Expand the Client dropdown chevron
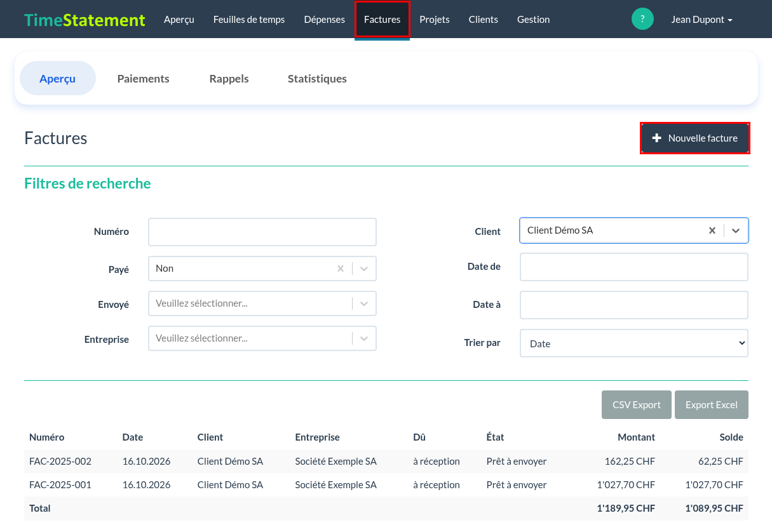This screenshot has height=532, width=772. [736, 230]
